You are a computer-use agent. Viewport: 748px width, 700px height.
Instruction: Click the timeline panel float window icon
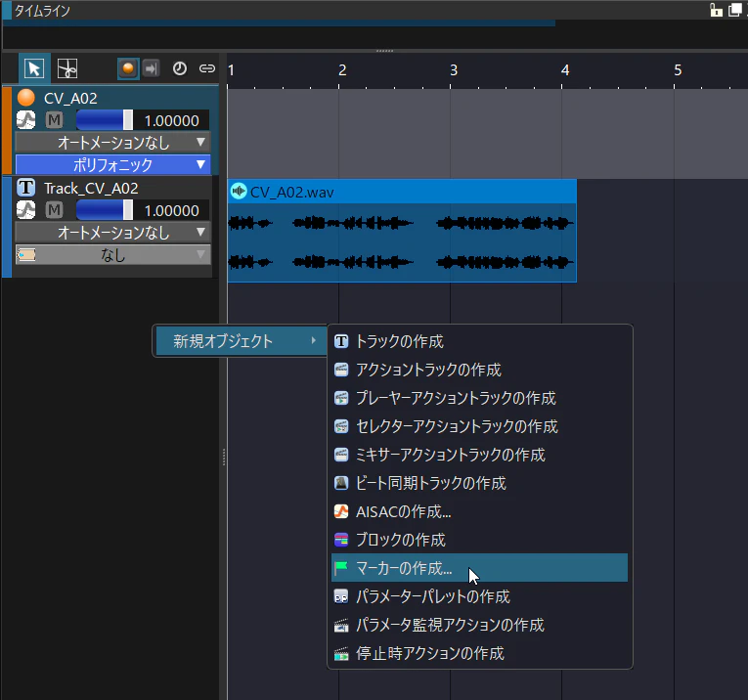734,10
